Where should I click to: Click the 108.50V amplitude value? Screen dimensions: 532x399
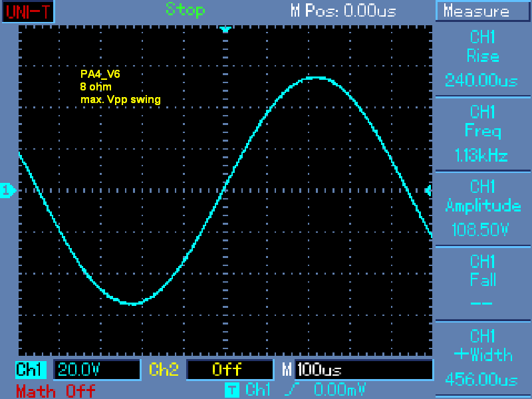(481, 230)
